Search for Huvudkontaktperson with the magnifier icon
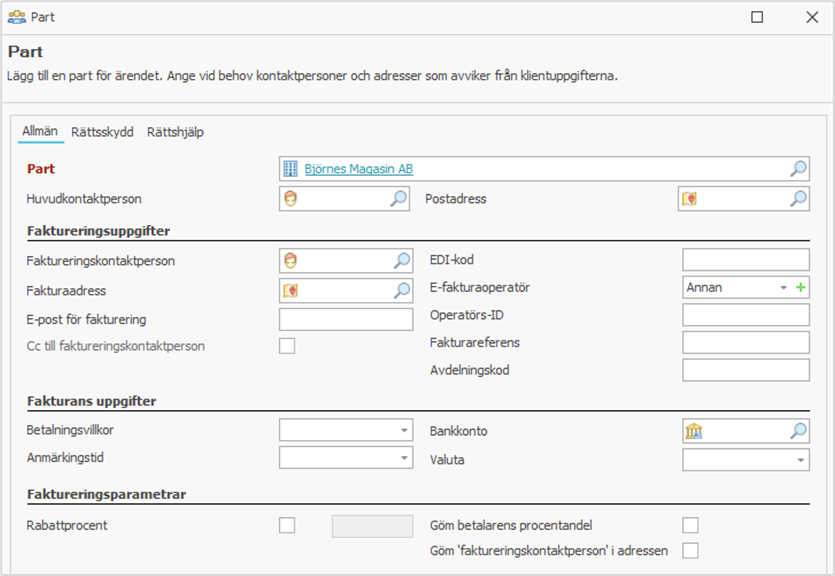 (400, 199)
